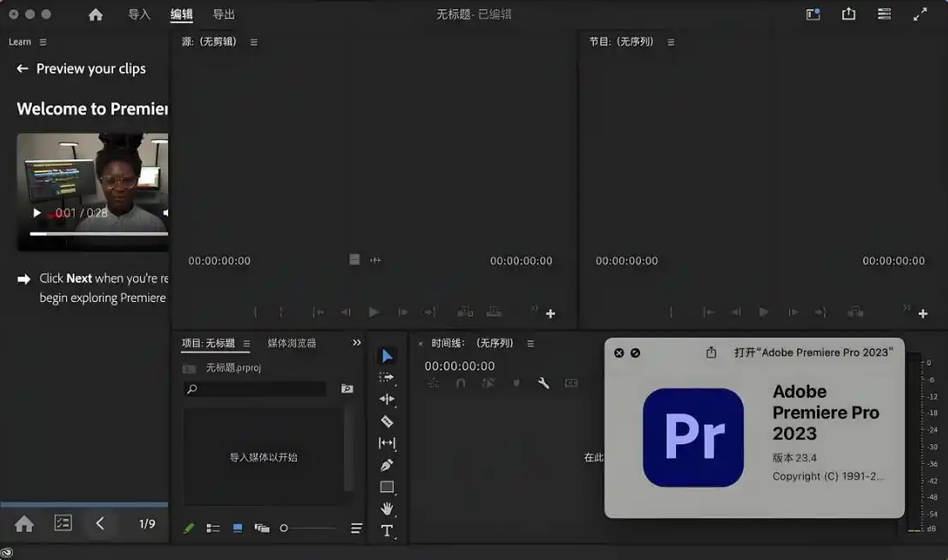Select the Type tool
The height and width of the screenshot is (560, 948).
point(387,531)
